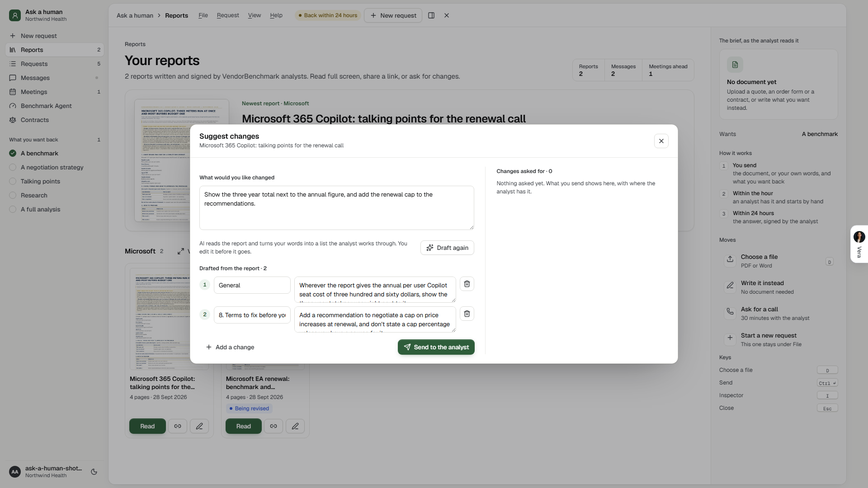The height and width of the screenshot is (488, 868).
Task: Toggle the side panel layout icon
Action: pyautogui.click(x=431, y=15)
